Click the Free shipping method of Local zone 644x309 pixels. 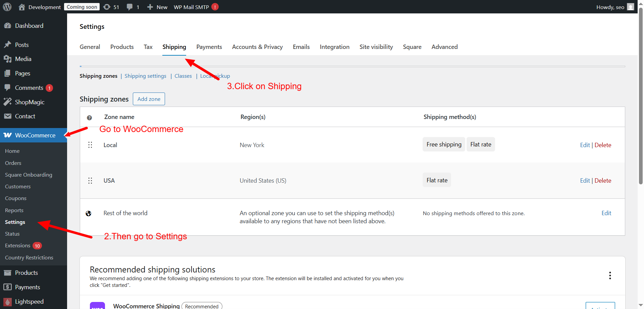[x=444, y=144]
